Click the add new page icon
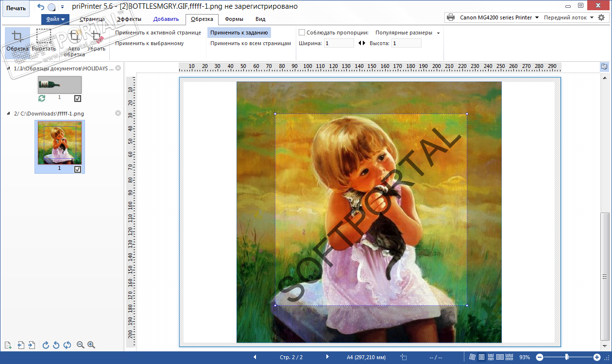This screenshot has height=364, width=612. pyautogui.click(x=8, y=345)
